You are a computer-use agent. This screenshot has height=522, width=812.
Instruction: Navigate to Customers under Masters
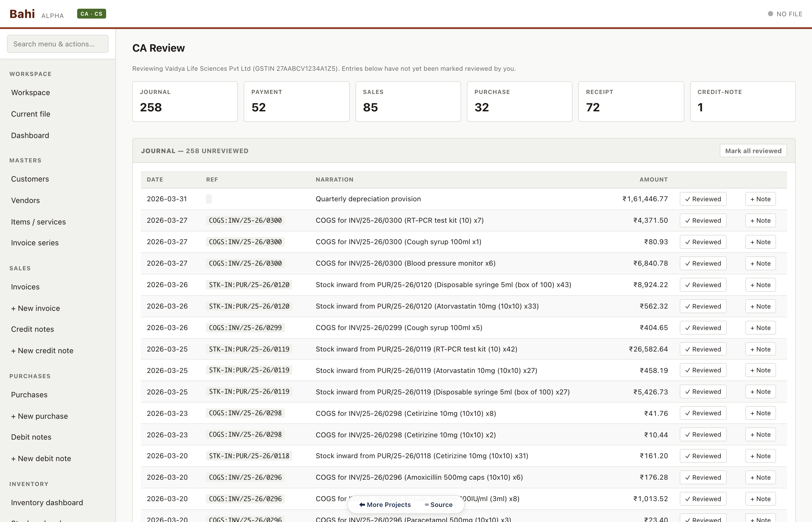30,179
